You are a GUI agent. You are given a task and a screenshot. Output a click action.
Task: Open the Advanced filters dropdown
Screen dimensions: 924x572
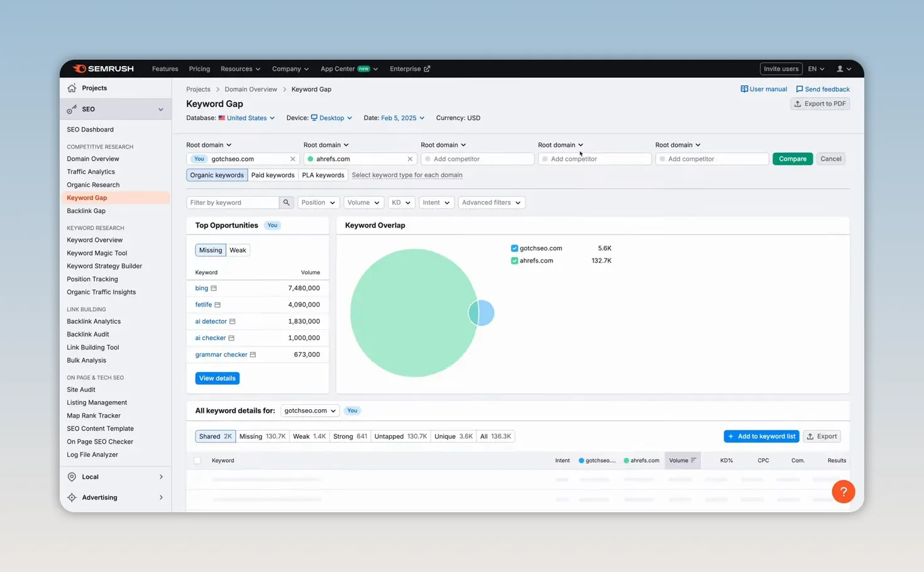[x=492, y=202]
